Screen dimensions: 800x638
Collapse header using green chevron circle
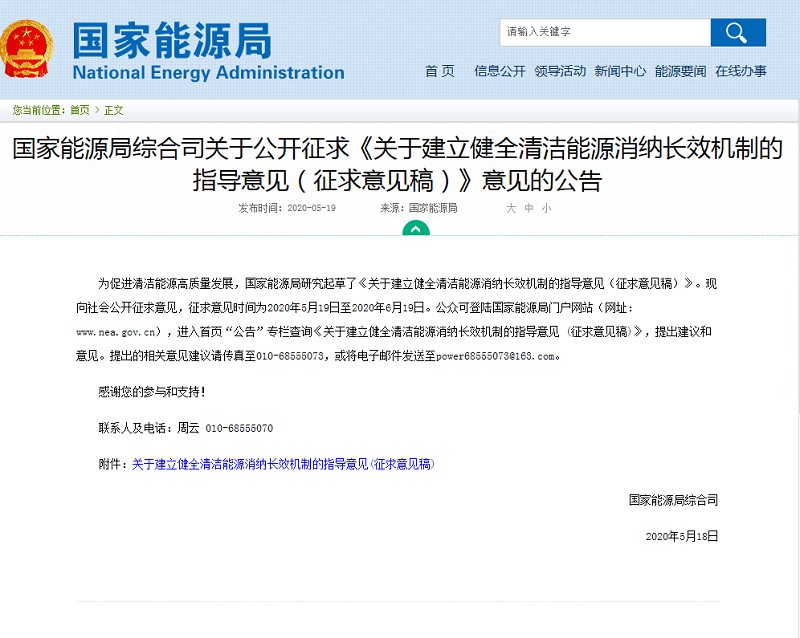415,229
